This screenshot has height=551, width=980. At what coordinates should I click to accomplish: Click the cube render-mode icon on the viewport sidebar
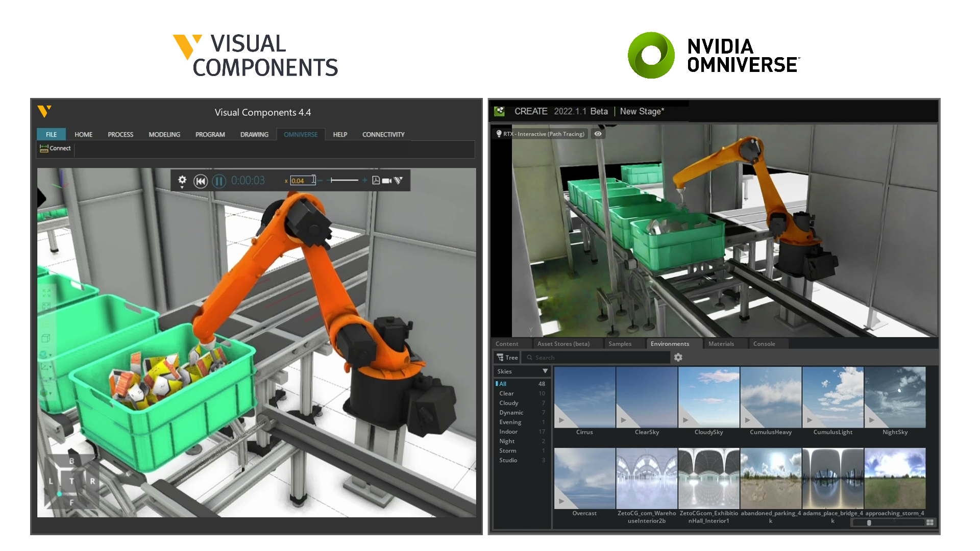[x=46, y=338]
